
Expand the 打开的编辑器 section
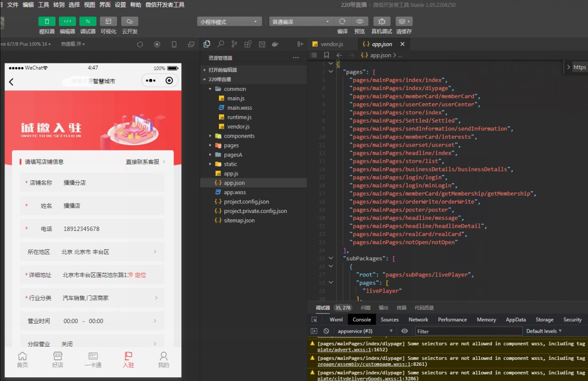254,70
